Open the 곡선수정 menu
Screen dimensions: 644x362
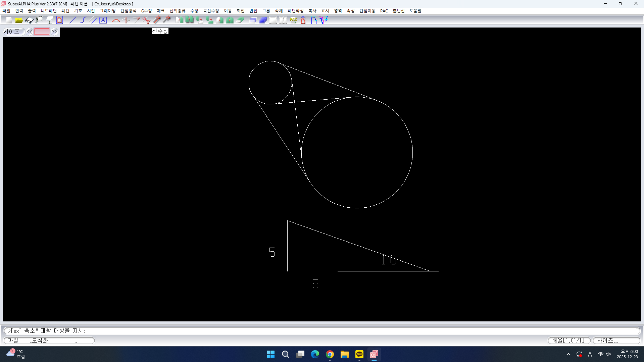tap(211, 11)
